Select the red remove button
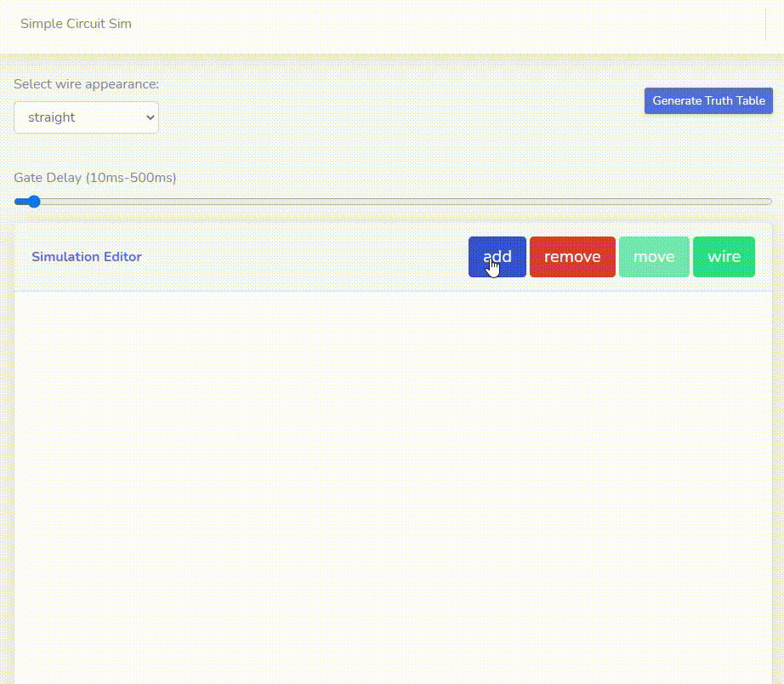 [572, 257]
